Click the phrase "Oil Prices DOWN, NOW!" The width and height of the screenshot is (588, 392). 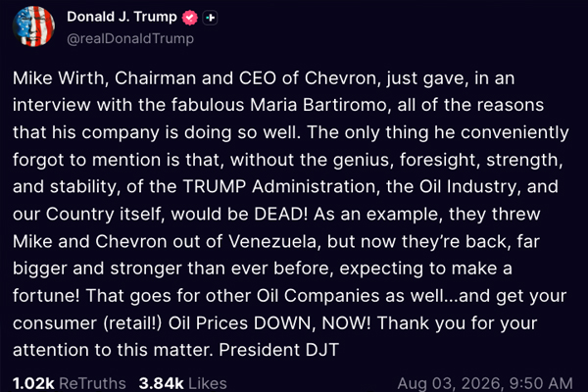(269, 323)
